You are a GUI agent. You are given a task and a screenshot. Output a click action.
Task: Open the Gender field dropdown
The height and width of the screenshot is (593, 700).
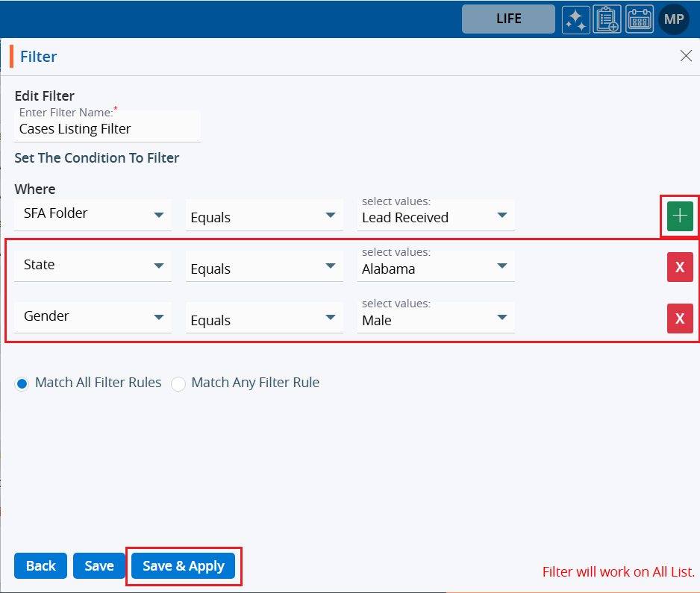click(93, 317)
